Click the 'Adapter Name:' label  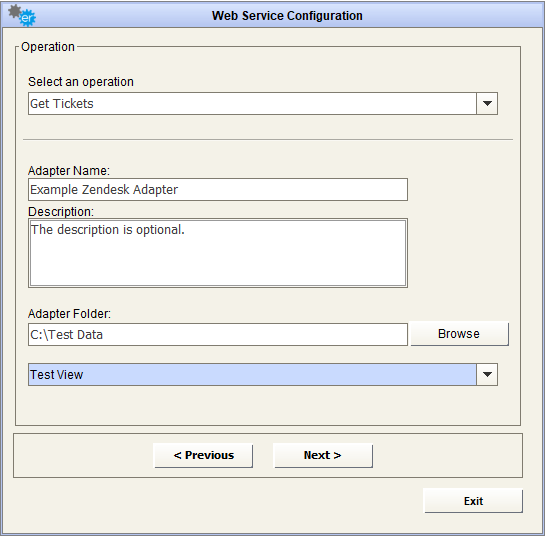point(69,171)
